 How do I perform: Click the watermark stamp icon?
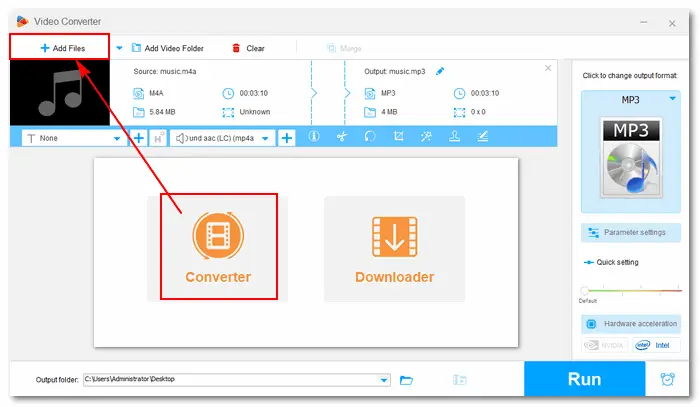pyautogui.click(x=454, y=138)
